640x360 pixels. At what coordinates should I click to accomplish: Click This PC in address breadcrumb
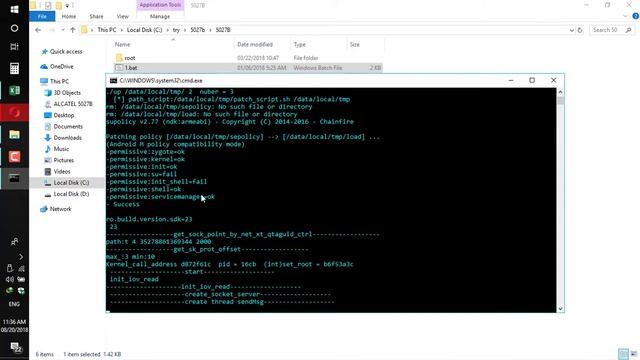click(107, 30)
